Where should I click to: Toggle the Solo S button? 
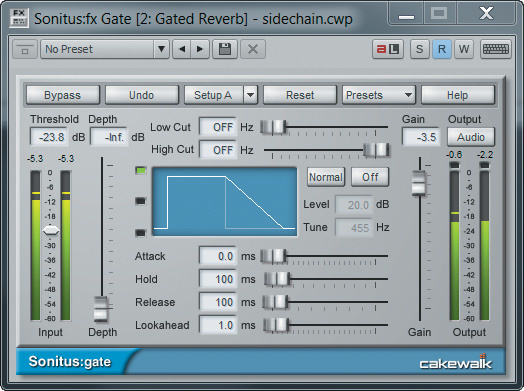coord(419,49)
